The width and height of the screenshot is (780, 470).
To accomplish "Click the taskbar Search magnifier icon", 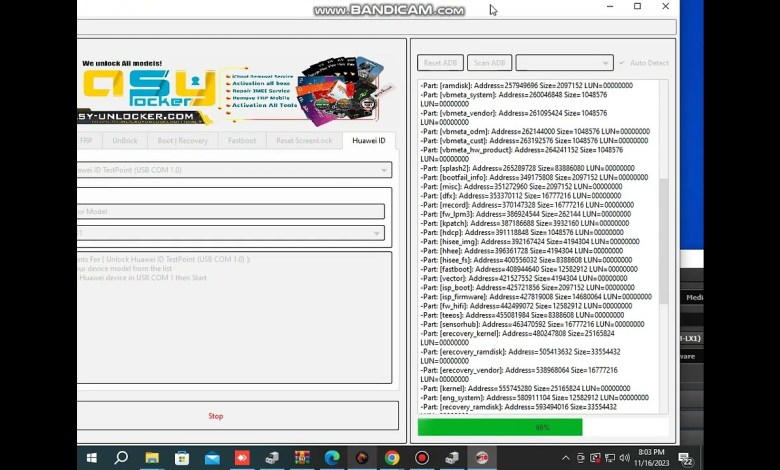I will click(x=121, y=458).
